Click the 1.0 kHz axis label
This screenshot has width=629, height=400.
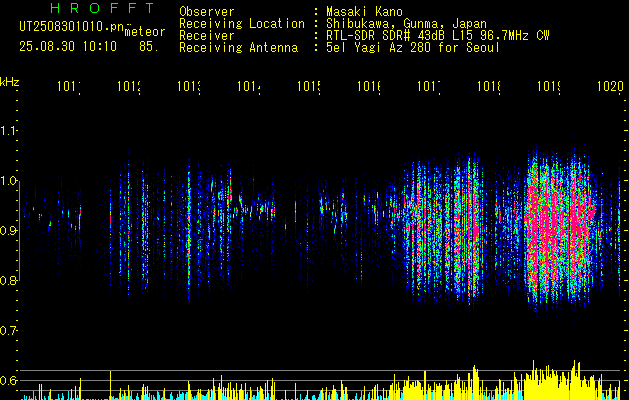pyautogui.click(x=8, y=181)
